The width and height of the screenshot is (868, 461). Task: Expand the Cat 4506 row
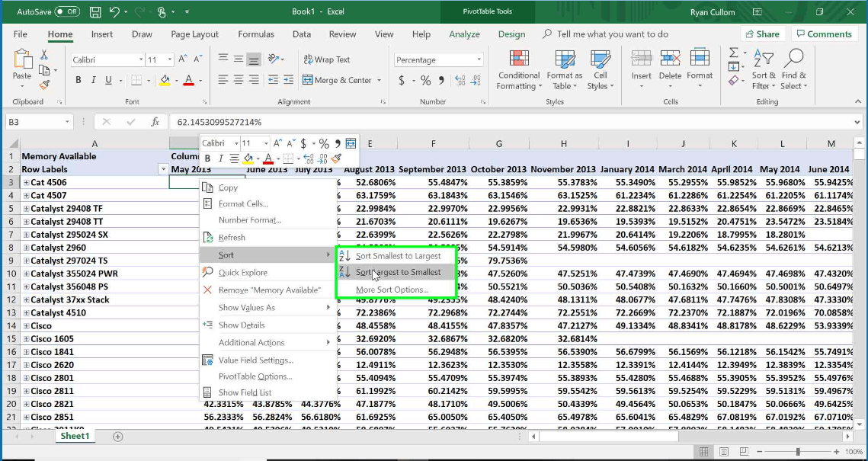26,183
